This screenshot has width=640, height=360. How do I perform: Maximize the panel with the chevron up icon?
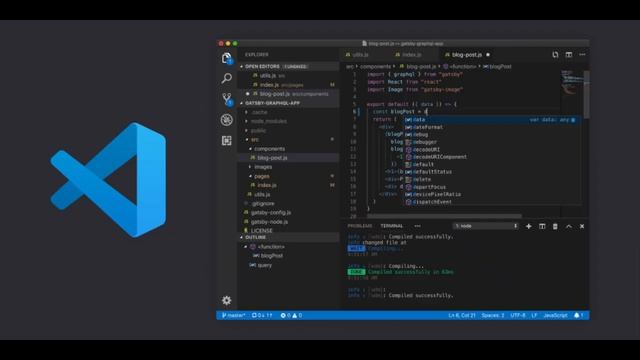(x=569, y=226)
